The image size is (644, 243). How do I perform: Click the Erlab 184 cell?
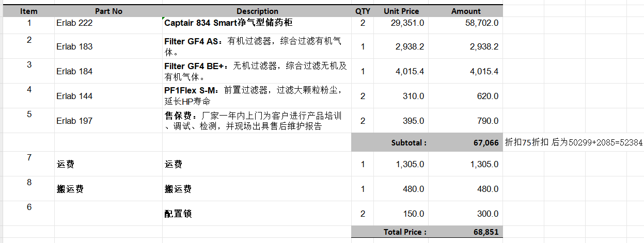[108, 71]
